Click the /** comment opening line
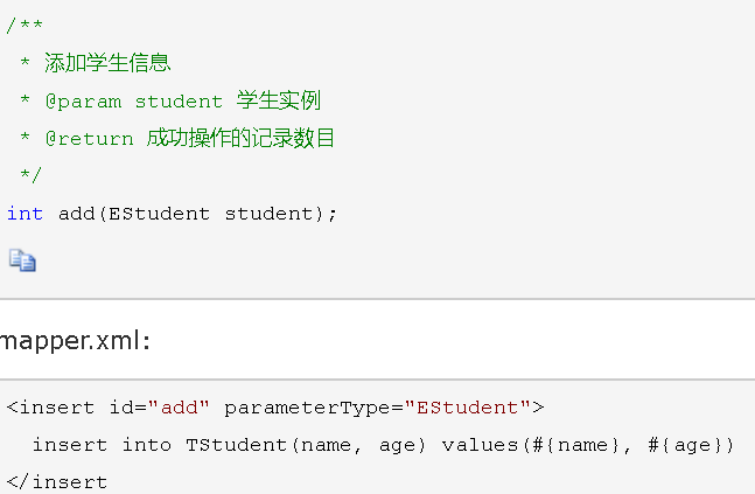 (25, 26)
